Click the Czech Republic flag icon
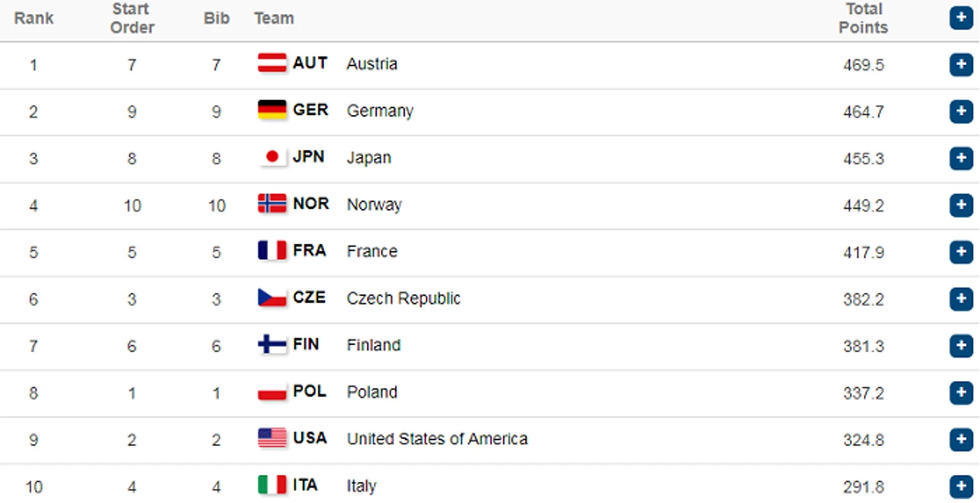The width and height of the screenshot is (980, 503). click(272, 298)
